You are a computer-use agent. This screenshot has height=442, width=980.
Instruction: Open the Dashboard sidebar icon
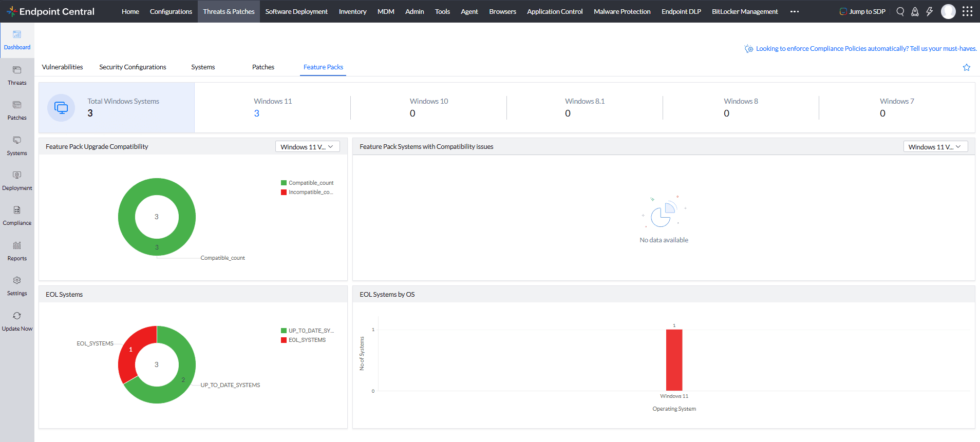[x=17, y=35]
